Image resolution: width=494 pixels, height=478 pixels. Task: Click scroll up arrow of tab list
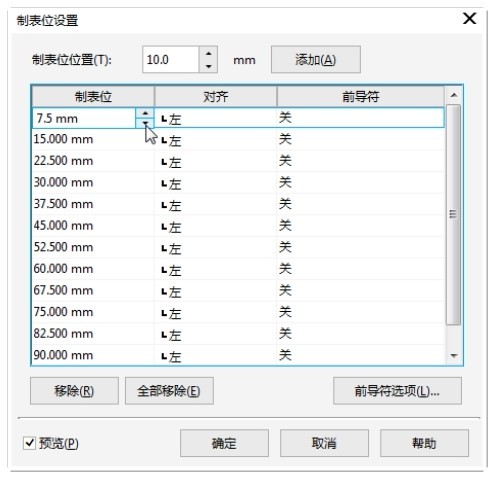click(453, 95)
